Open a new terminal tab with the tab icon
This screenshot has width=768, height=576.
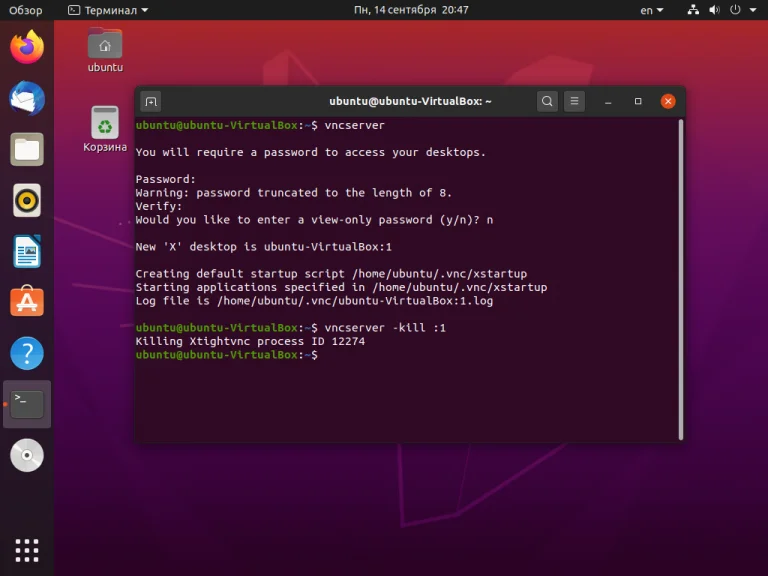tap(151, 101)
